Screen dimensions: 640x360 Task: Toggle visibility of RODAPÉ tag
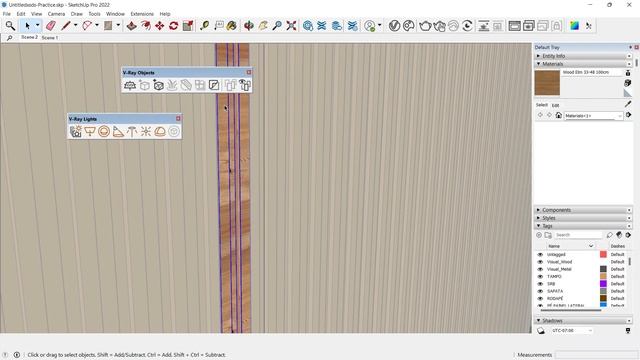point(540,299)
